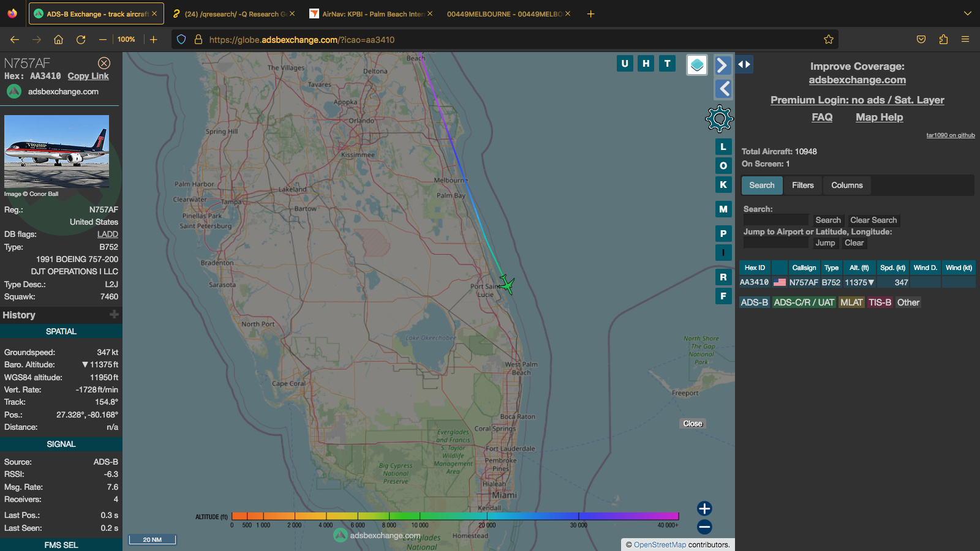
Task: Click the H map toggle button
Action: (x=646, y=63)
